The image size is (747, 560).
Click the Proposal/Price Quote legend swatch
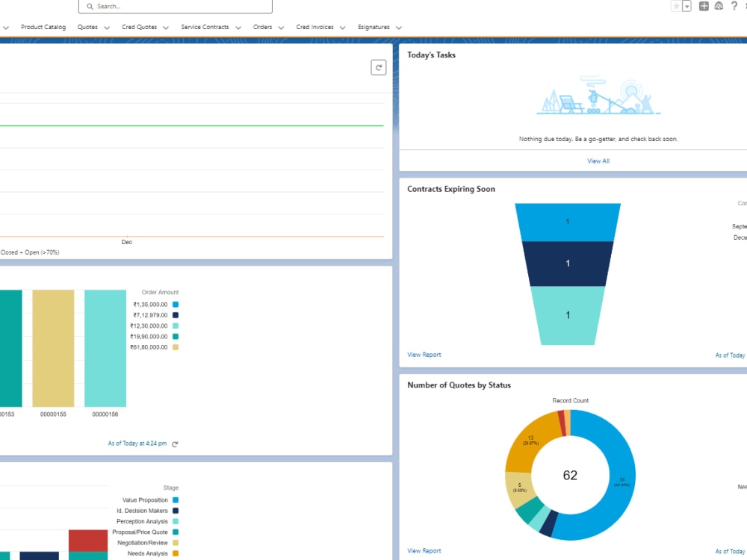click(x=176, y=532)
